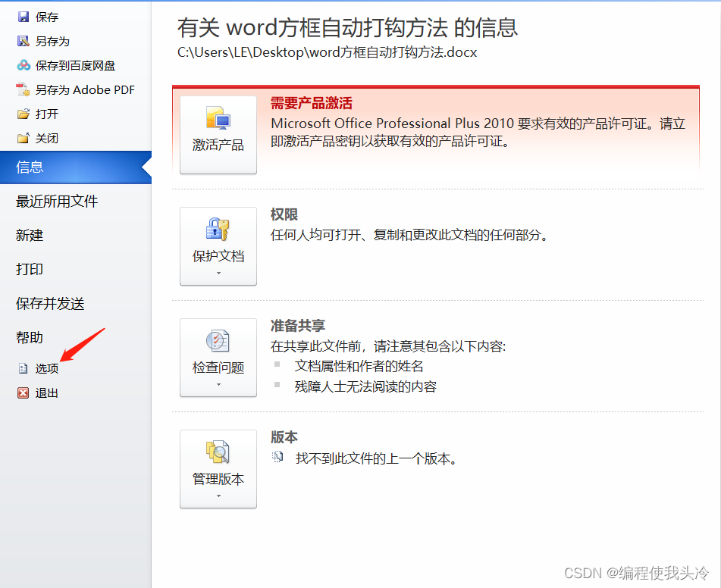Open the 新建 tab
The width and height of the screenshot is (721, 588).
click(30, 236)
